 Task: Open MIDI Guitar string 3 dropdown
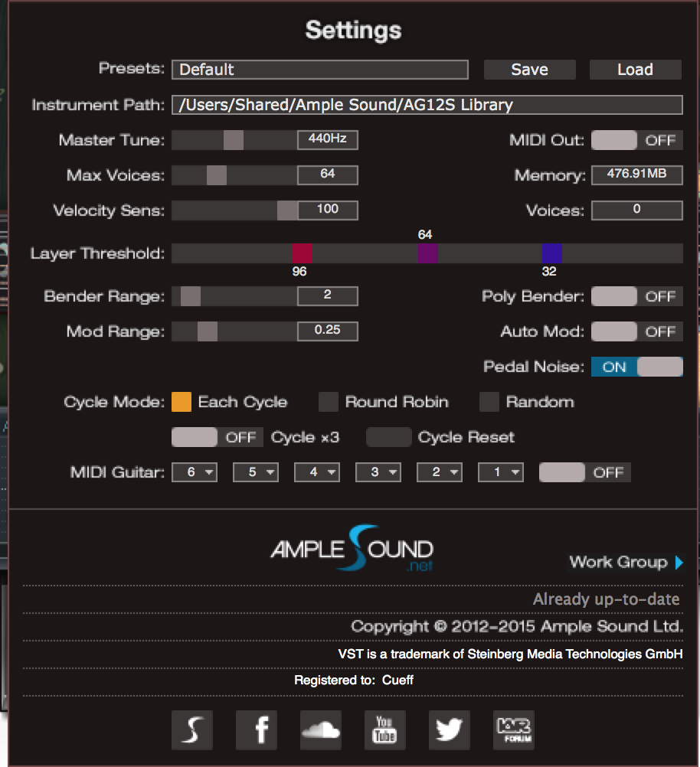tap(378, 472)
